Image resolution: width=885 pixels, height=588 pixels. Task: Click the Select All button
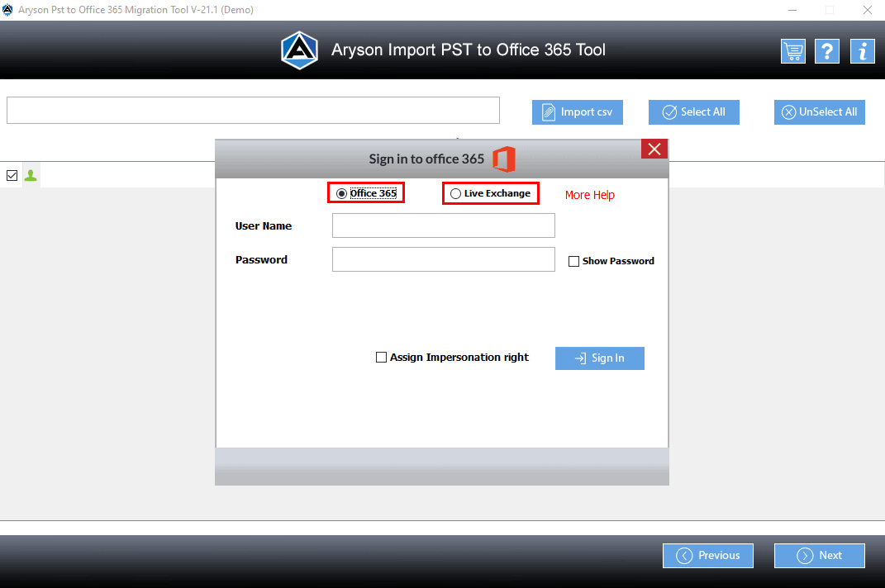(693, 112)
